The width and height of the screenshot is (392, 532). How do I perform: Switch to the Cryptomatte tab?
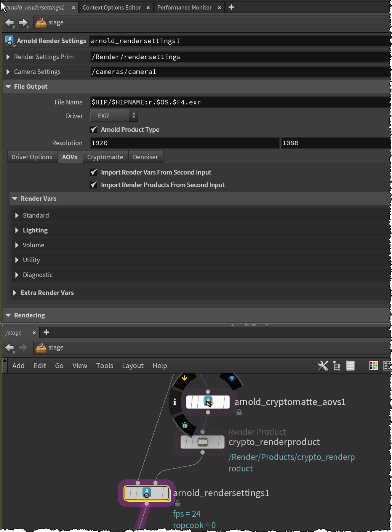point(105,157)
